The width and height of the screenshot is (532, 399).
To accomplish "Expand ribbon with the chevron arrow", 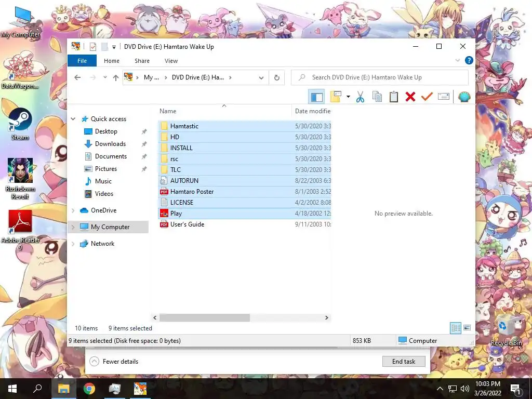I will pos(457,60).
